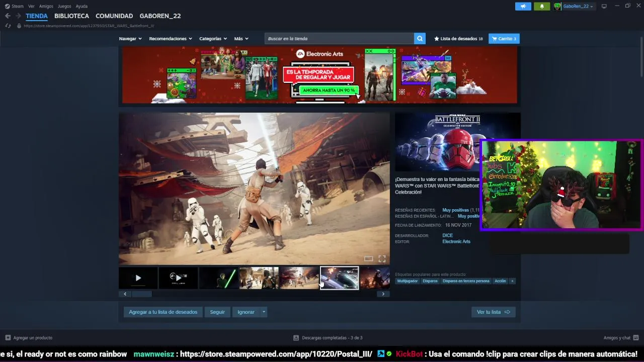This screenshot has height=362, width=644.
Task: Toggle fullscreen on the screenshot viewer
Action: click(x=382, y=259)
